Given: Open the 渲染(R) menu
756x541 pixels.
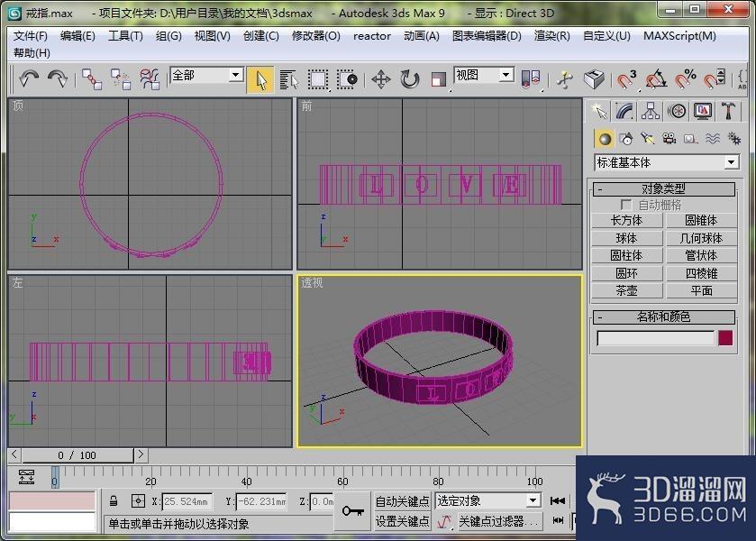Looking at the screenshot, I should pyautogui.click(x=552, y=36).
